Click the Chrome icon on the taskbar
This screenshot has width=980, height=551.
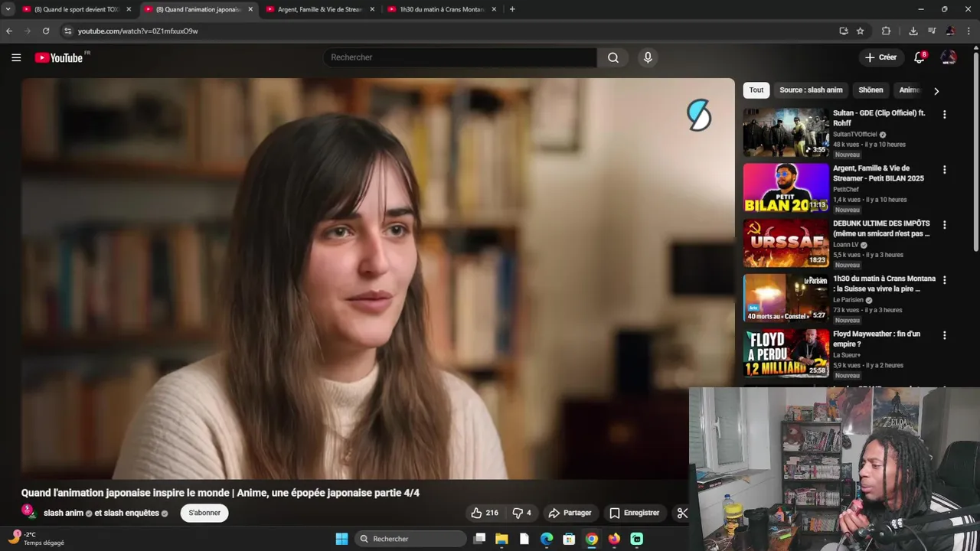[592, 539]
